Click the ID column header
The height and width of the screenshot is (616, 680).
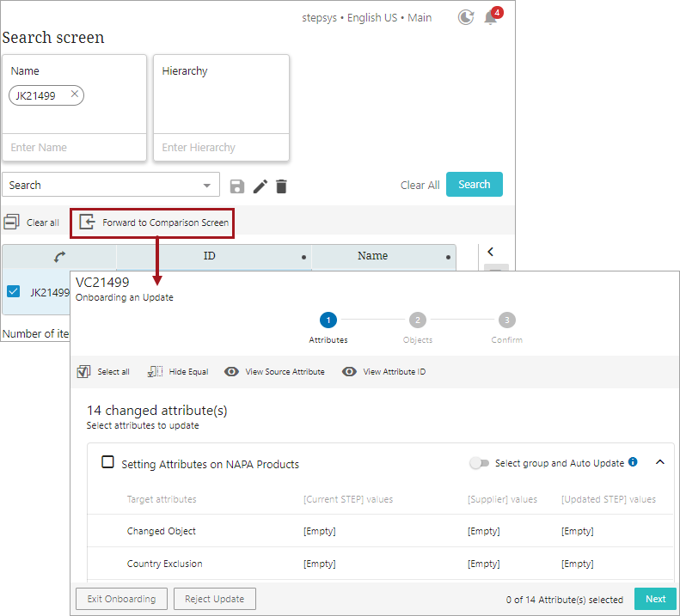210,256
